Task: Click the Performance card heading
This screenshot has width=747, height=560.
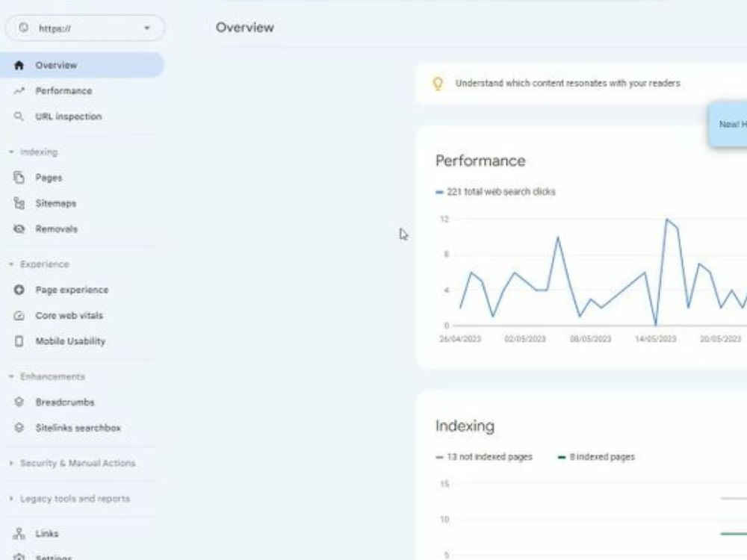Action: pos(480,161)
